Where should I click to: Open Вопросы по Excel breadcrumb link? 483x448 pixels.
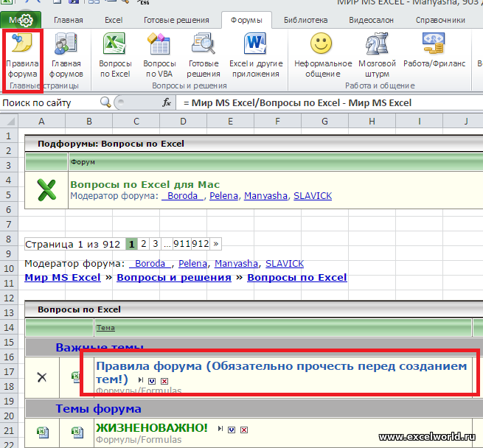[297, 278]
